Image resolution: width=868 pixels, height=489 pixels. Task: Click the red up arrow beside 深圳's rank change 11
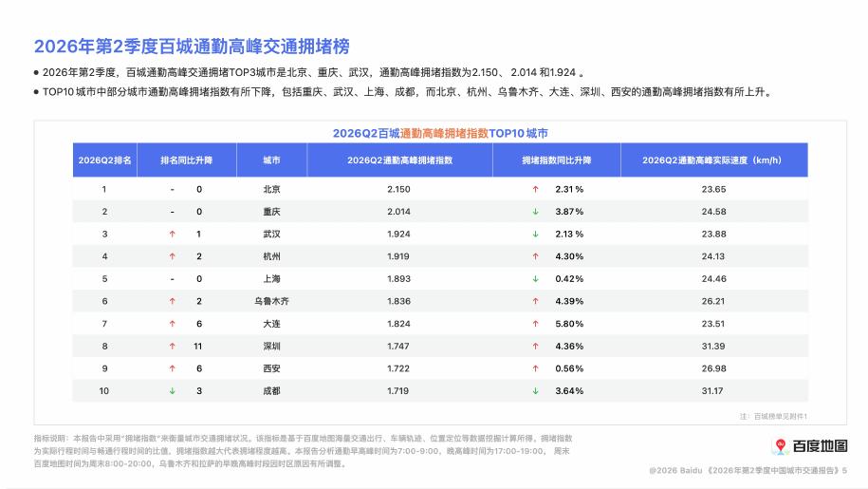coord(172,347)
